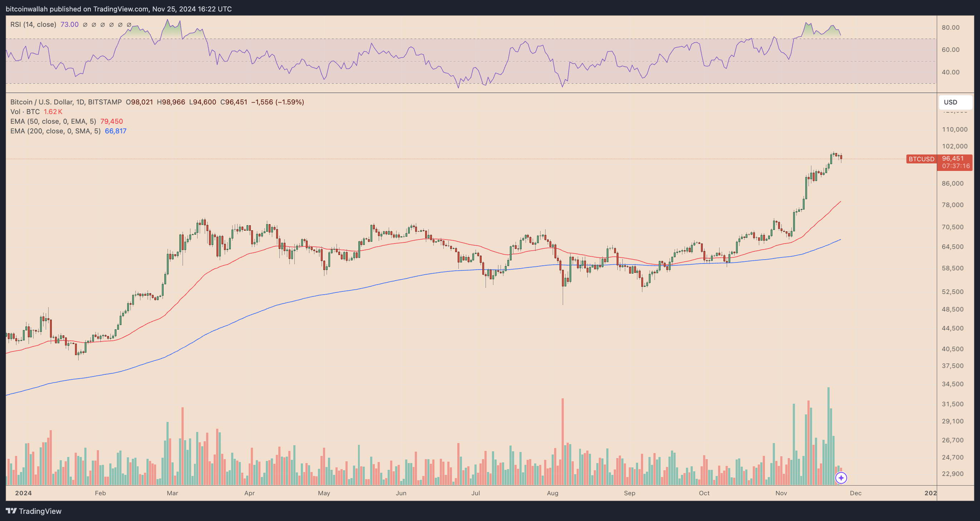
Task: Click the Nov label on time axis
Action: (781, 493)
